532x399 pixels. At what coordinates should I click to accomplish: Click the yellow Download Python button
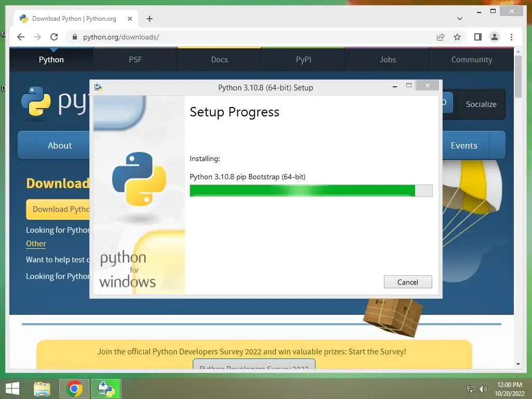point(58,209)
